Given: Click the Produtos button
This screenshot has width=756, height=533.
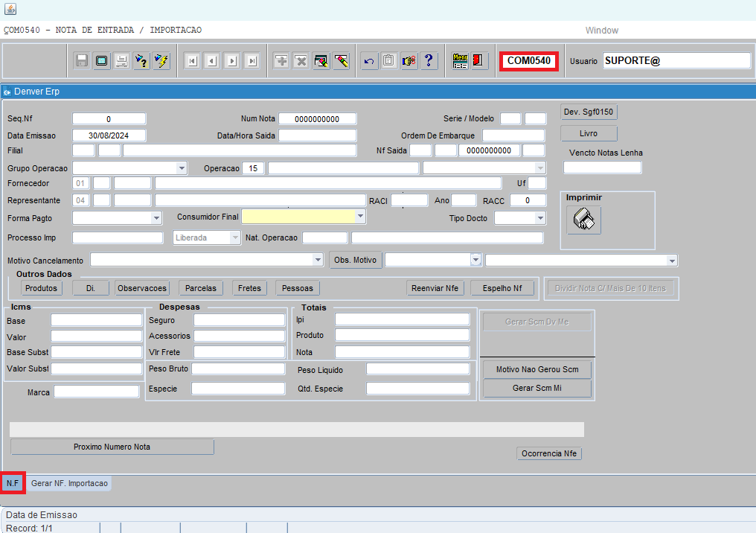Looking at the screenshot, I should [x=42, y=288].
